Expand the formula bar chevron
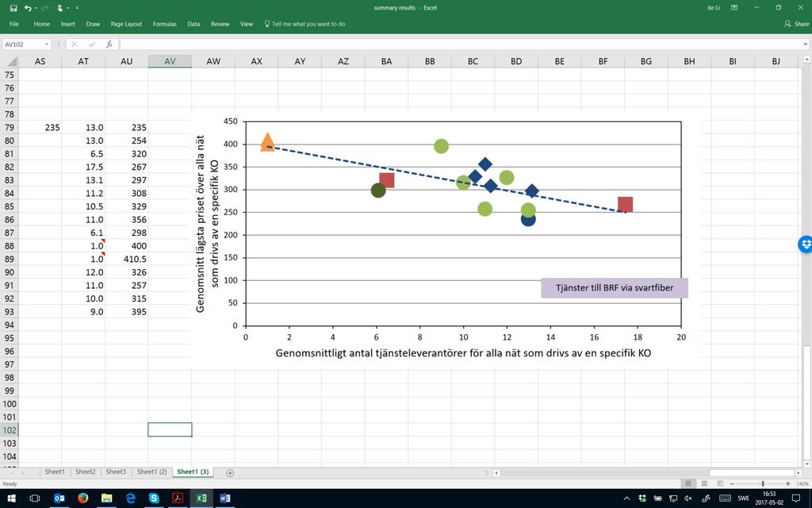Viewport: 812px width, 508px height. coord(806,44)
